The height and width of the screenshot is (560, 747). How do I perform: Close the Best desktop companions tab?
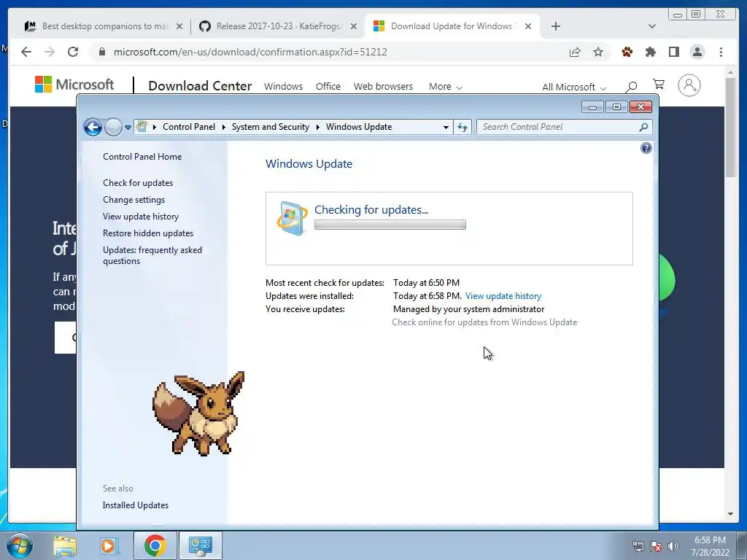(179, 26)
